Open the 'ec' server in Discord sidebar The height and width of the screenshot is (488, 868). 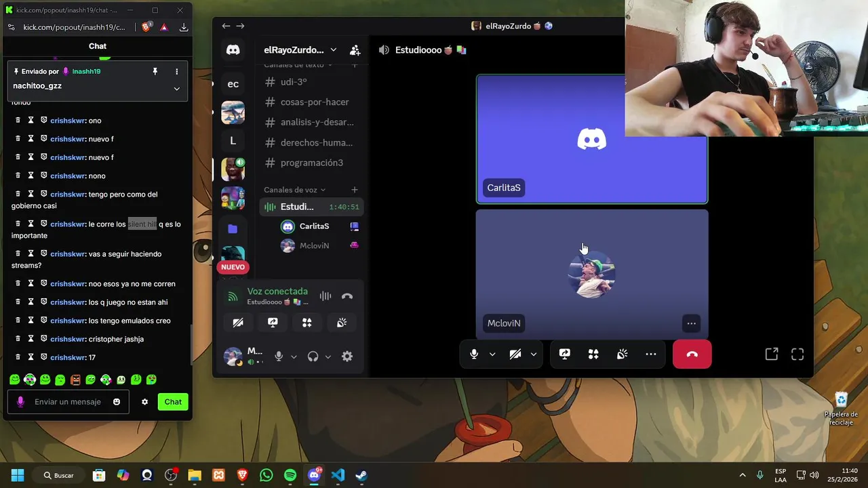(x=233, y=84)
